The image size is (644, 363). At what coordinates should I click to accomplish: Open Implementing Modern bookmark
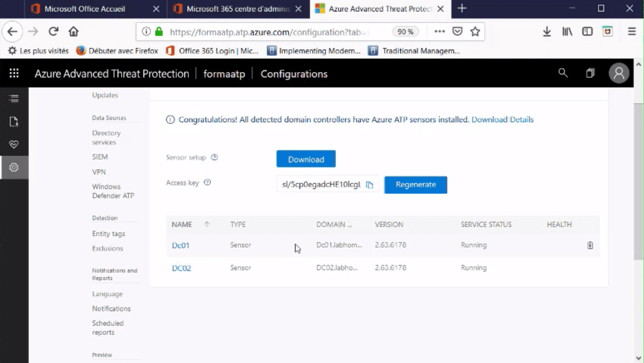(314, 51)
